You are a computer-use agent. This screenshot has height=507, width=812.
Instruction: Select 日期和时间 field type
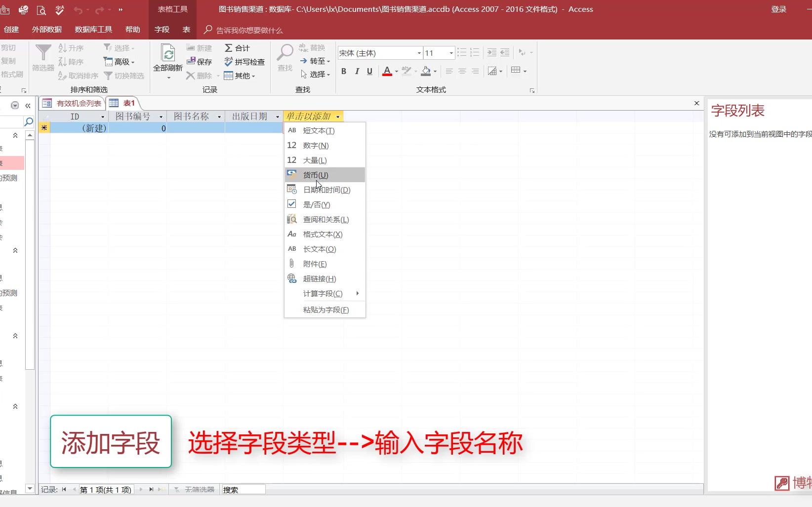click(325, 190)
